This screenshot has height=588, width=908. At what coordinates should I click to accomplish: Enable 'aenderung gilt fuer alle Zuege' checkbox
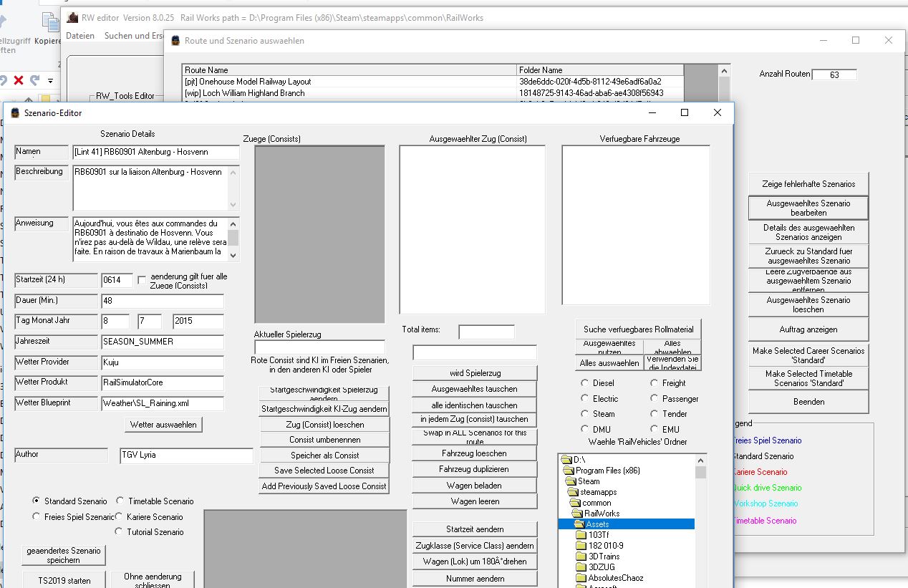point(142,279)
